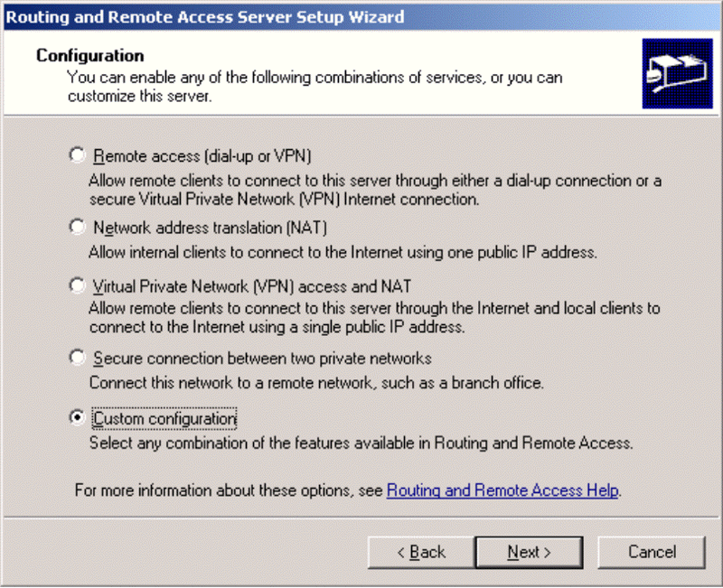Open the Routing and Remote Access Help link

click(x=502, y=490)
